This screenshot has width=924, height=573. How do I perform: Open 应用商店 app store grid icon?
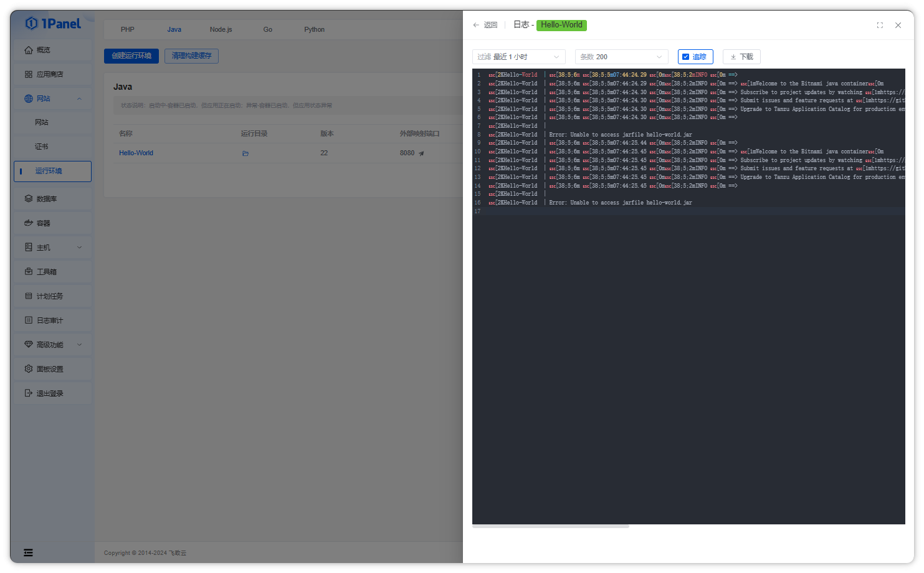tap(29, 74)
